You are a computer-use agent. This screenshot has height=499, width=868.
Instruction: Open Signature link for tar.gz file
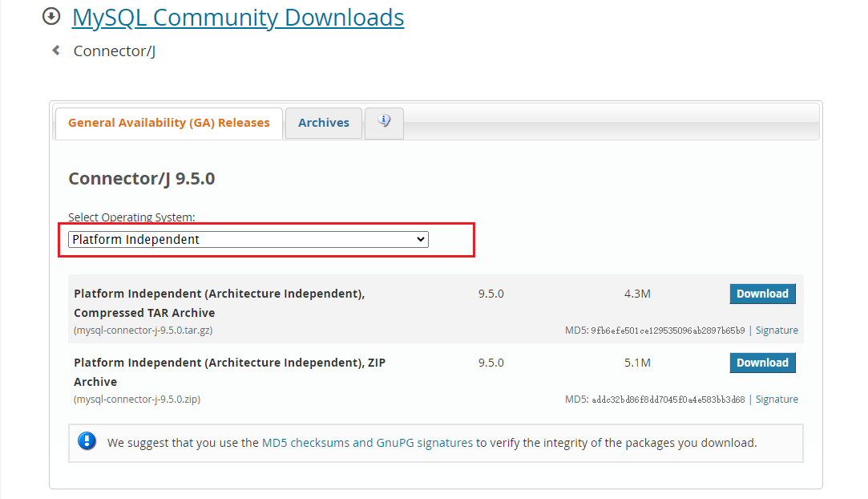click(777, 330)
